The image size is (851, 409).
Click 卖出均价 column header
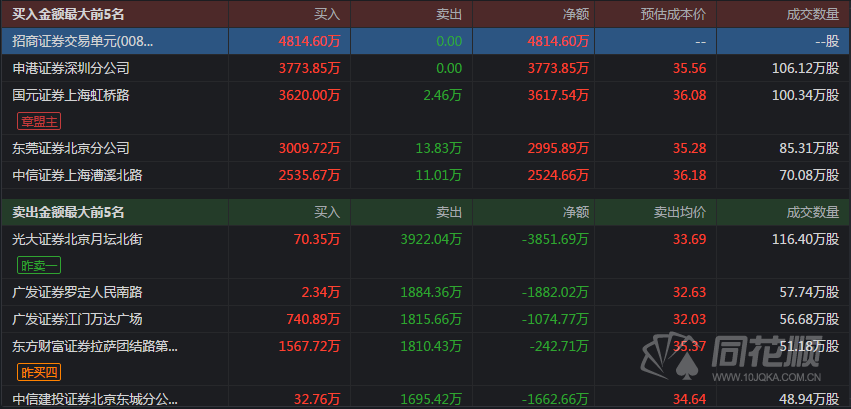[680, 212]
